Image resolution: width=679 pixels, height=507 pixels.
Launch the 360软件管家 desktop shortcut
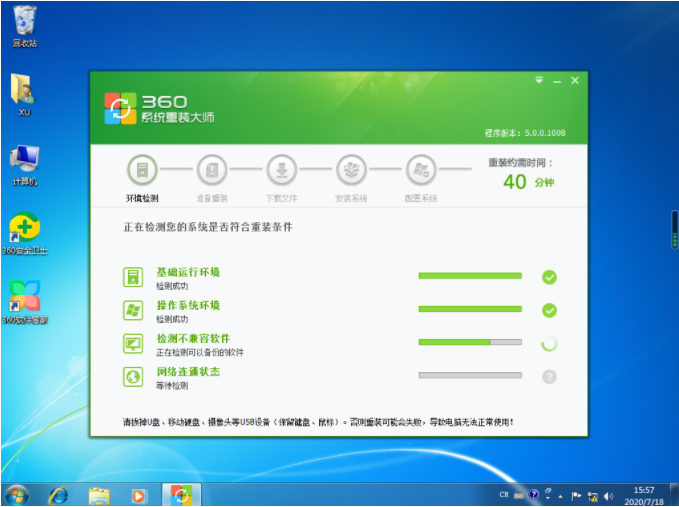[x=25, y=302]
